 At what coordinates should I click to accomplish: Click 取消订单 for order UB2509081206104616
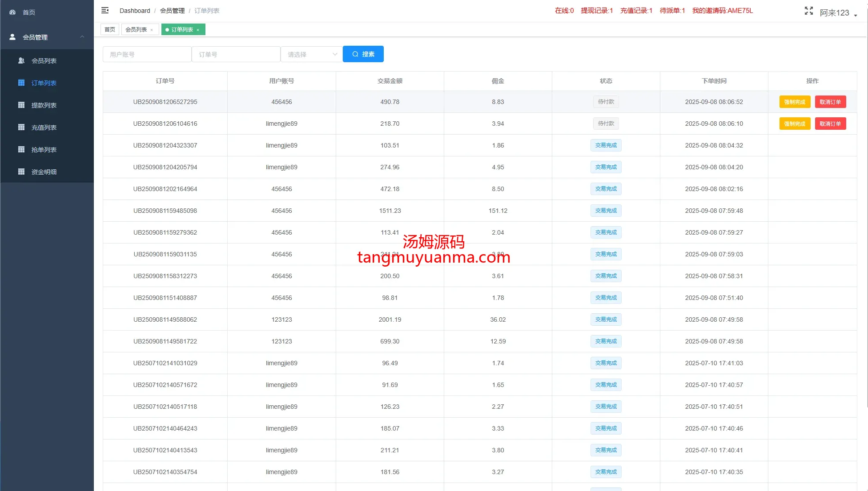(x=830, y=124)
